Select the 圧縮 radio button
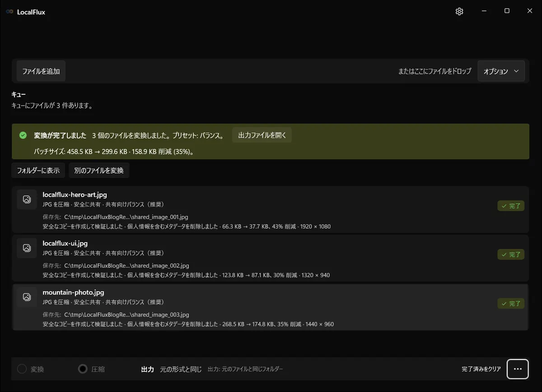542x392 pixels. click(83, 369)
